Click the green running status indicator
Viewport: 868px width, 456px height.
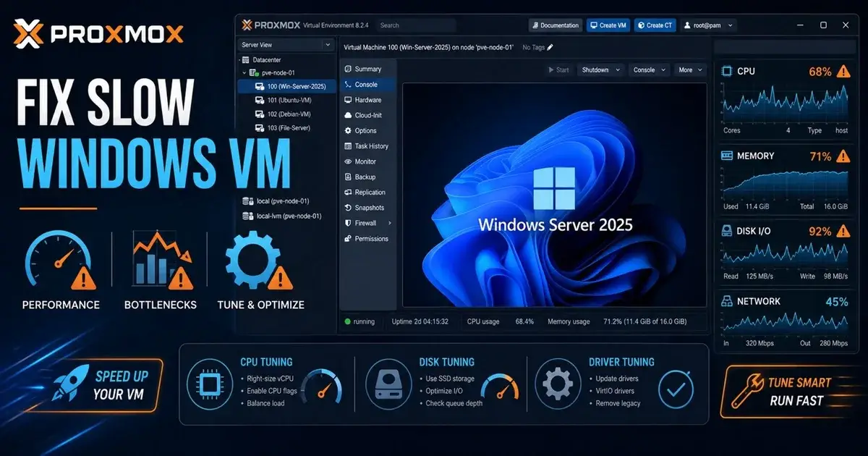click(x=348, y=321)
